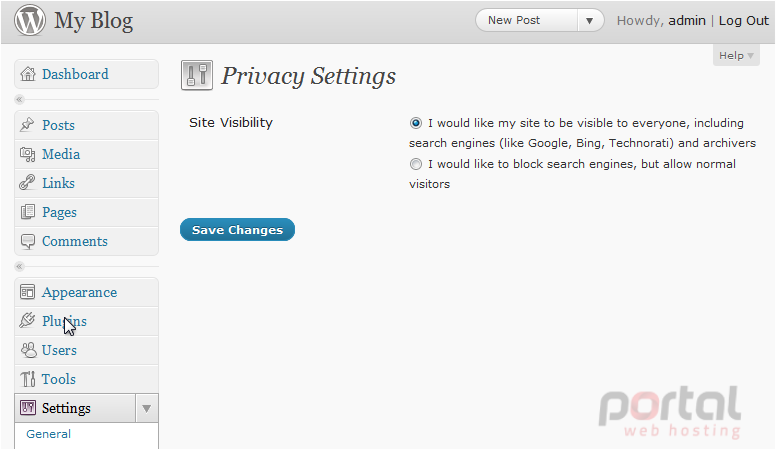Select visible to everyone radio option
776x450 pixels.
point(416,123)
